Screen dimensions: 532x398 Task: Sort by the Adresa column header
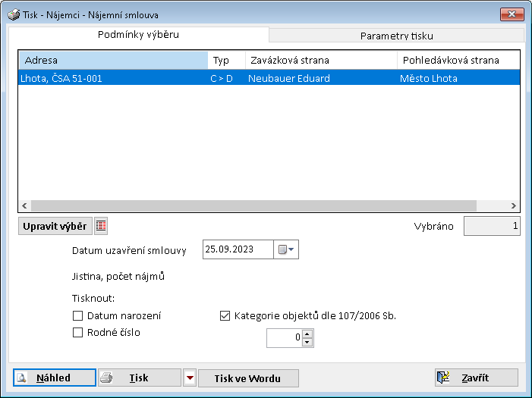click(112, 60)
